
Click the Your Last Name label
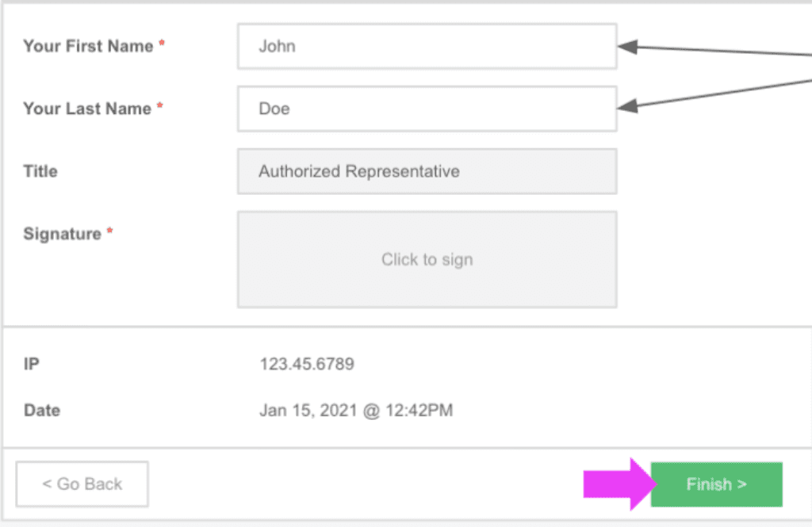pos(86,109)
